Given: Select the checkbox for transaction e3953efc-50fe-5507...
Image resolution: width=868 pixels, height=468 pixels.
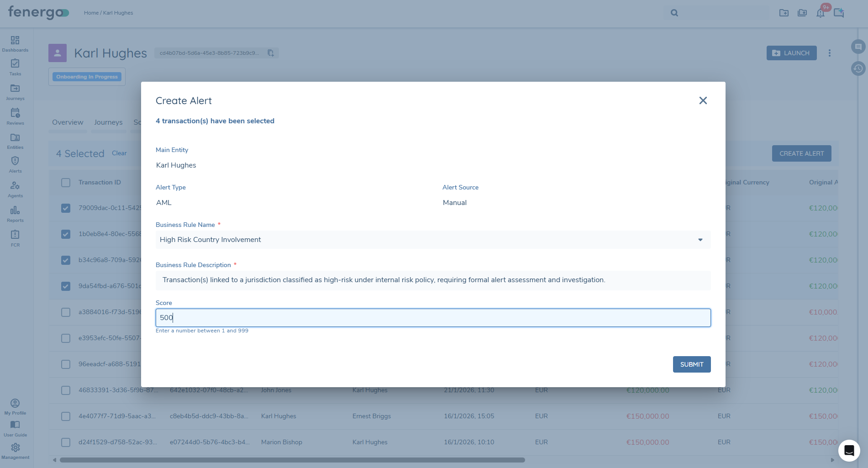Looking at the screenshot, I should point(66,338).
